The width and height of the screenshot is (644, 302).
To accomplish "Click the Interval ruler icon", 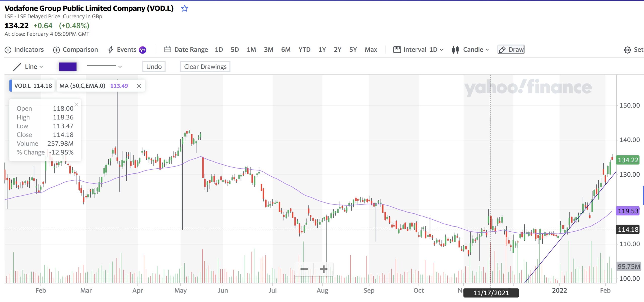I will [x=397, y=49].
